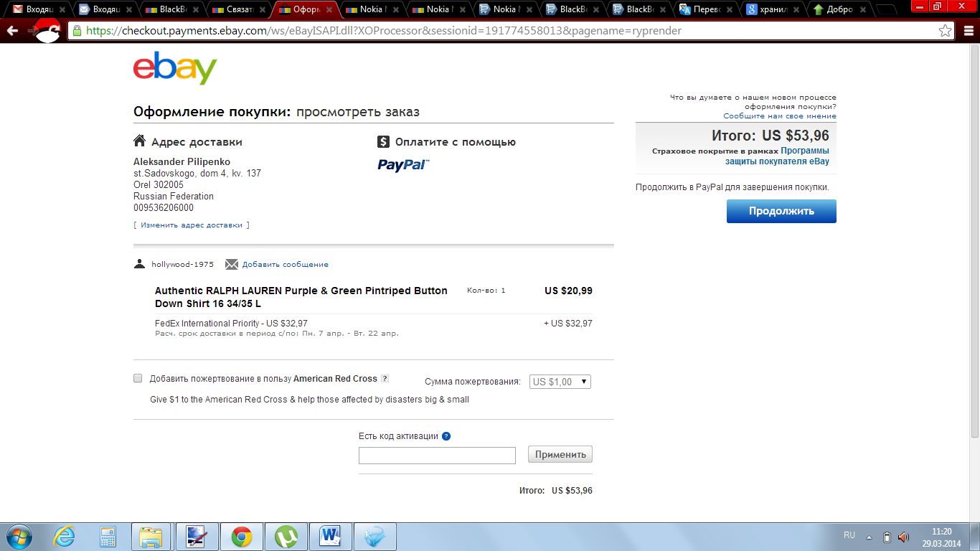Click the Orel 302005 address line
The height and width of the screenshot is (551, 980).
point(159,185)
